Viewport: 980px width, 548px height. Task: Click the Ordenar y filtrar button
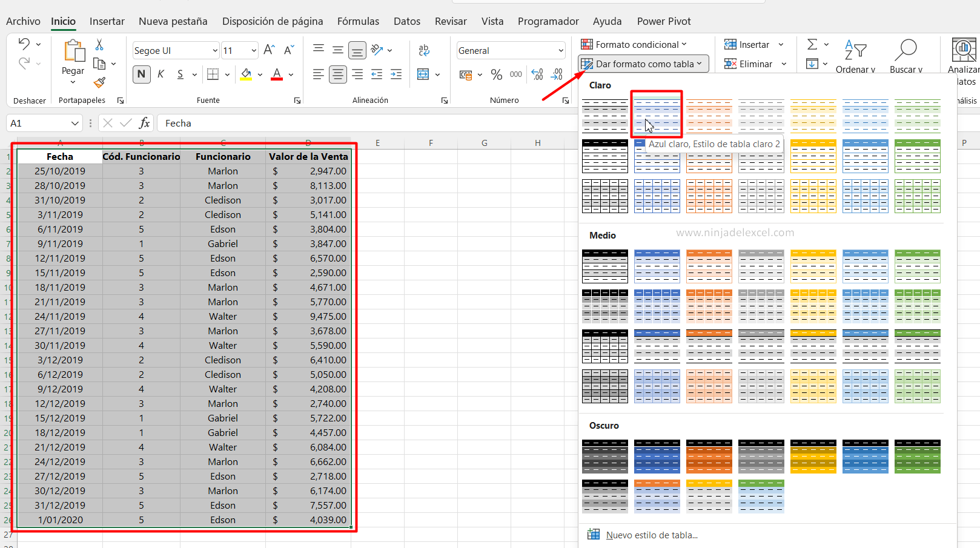coord(855,56)
